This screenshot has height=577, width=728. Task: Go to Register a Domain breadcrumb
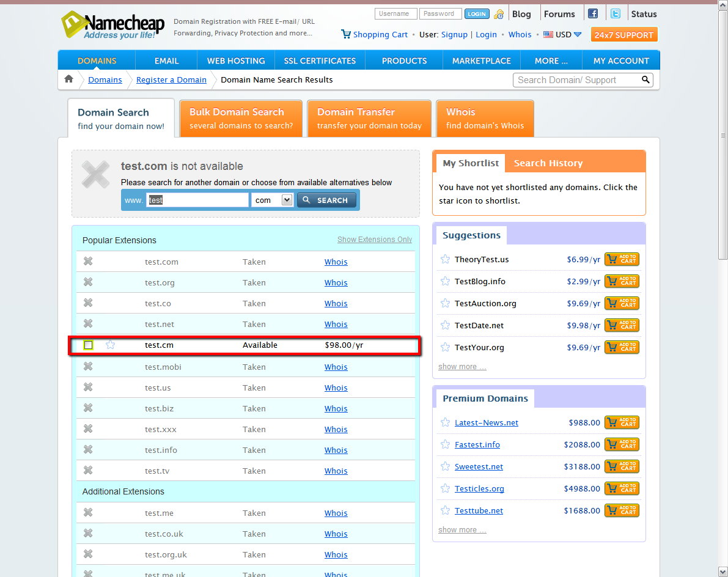tap(171, 79)
